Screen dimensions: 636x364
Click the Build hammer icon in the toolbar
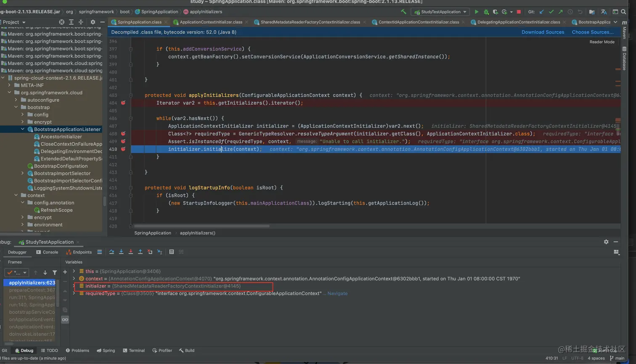(x=403, y=12)
